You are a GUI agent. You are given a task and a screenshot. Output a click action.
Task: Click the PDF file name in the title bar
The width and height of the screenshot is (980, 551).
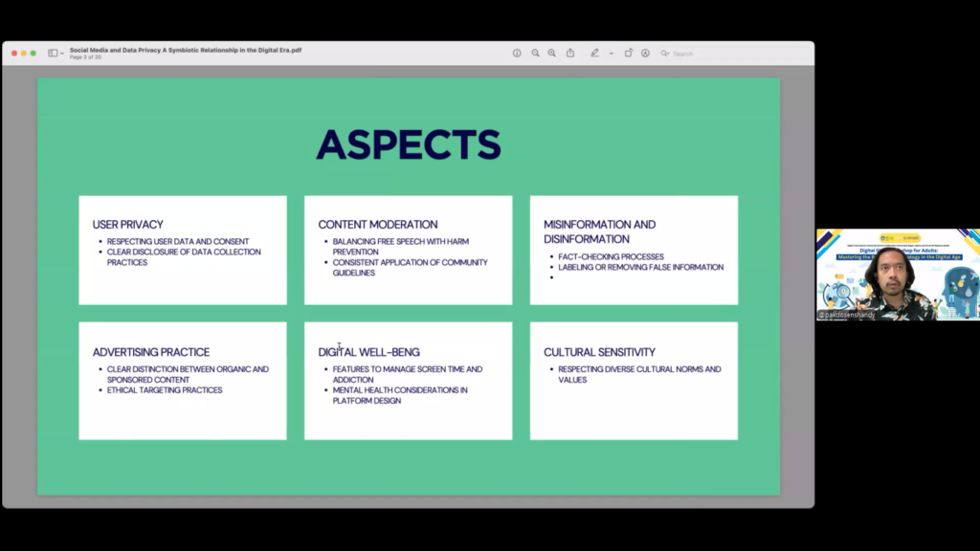coord(185,50)
